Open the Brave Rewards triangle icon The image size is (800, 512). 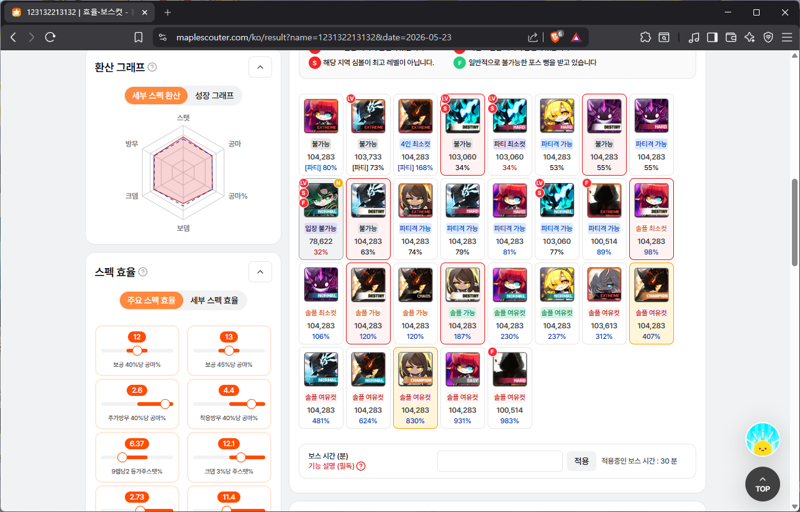coord(576,37)
